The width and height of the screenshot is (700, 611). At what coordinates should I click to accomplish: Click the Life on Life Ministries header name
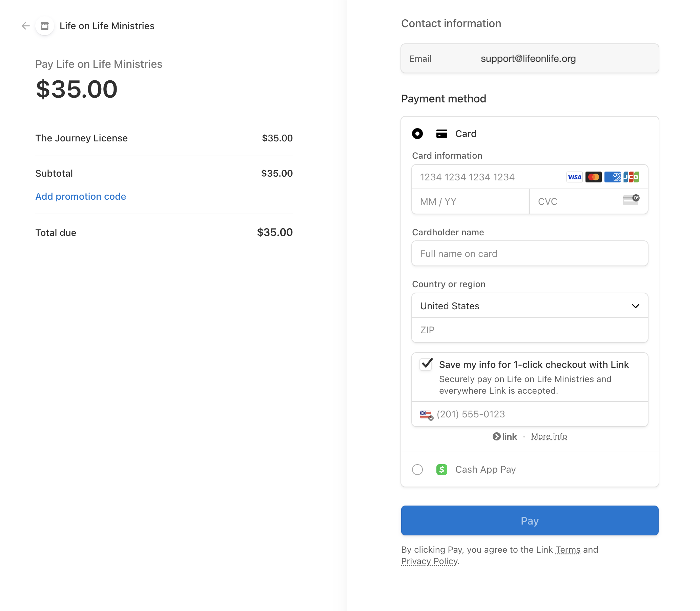coord(107,26)
